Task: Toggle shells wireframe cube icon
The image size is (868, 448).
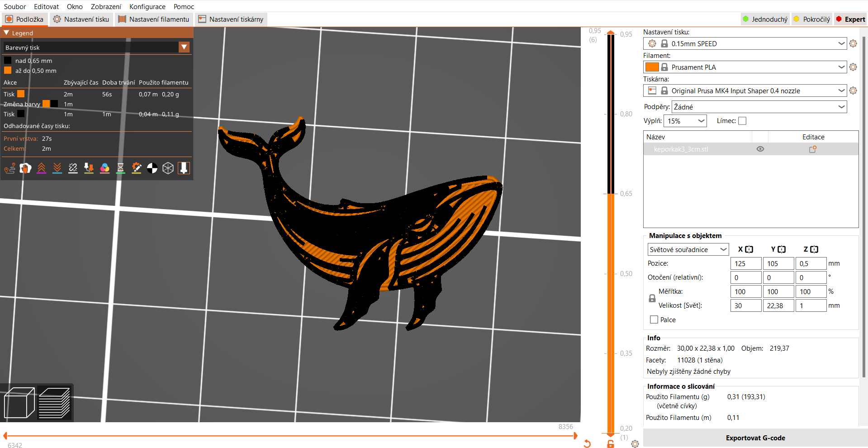Action: [168, 168]
